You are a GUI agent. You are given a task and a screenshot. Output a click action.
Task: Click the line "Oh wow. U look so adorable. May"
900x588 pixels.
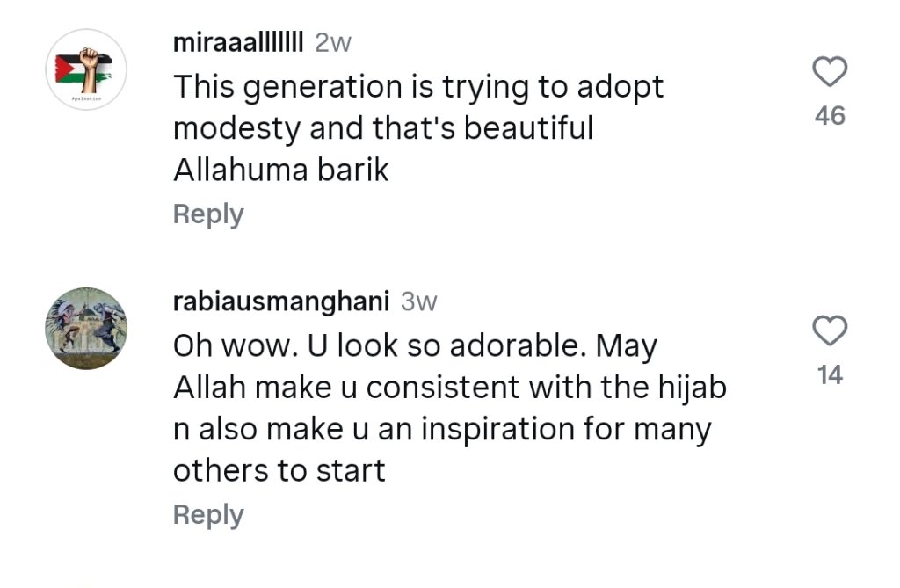[415, 346]
